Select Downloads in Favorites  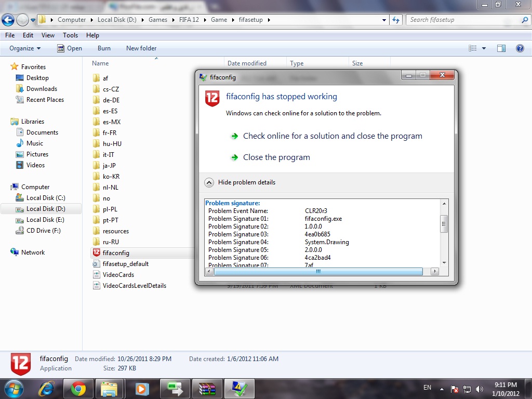42,88
